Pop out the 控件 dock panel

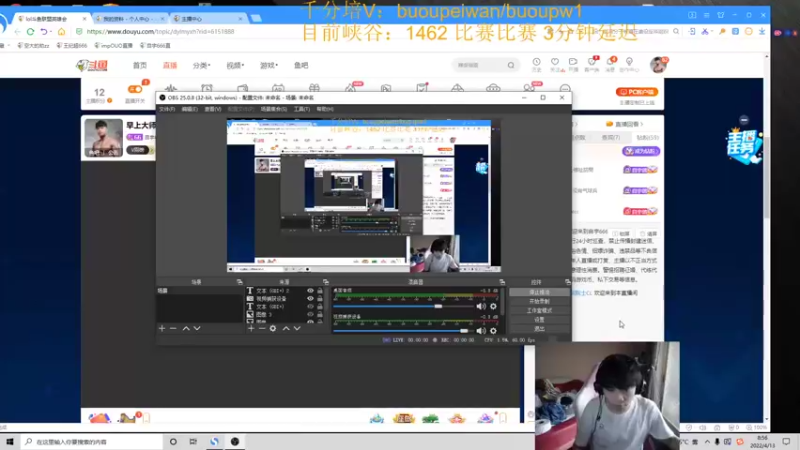point(567,282)
